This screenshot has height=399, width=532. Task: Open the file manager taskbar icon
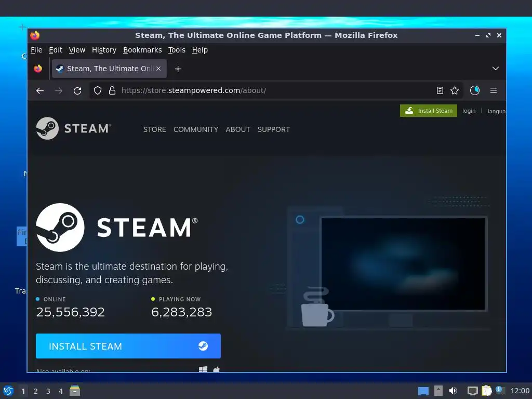[75, 391]
